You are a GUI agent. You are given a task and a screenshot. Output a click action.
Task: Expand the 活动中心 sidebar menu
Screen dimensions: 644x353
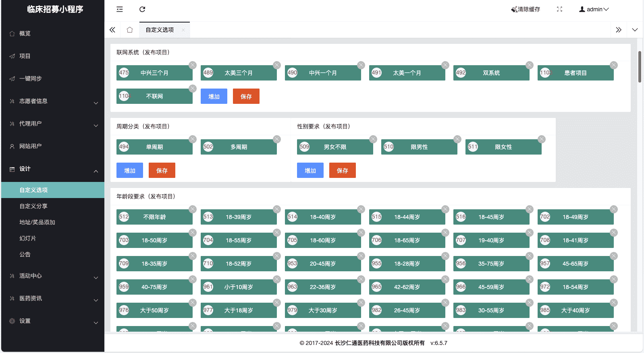[x=52, y=276]
